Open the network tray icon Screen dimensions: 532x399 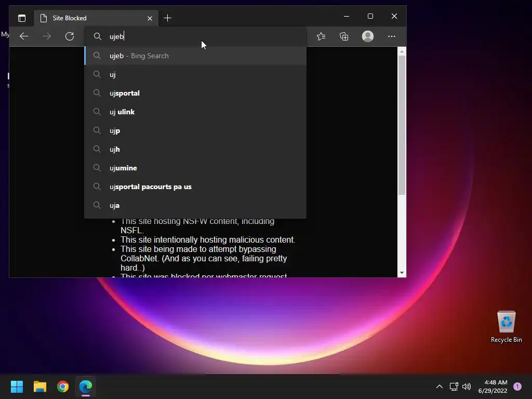coord(454,387)
